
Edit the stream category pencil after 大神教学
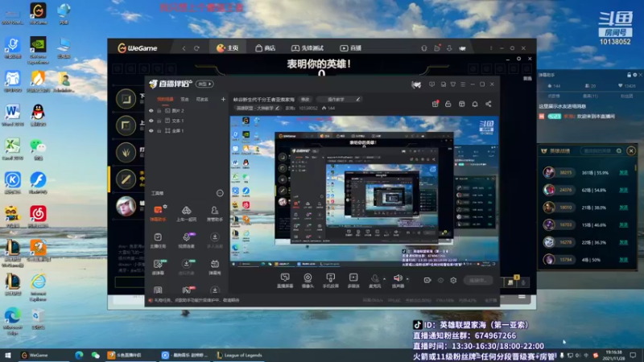[x=277, y=108]
